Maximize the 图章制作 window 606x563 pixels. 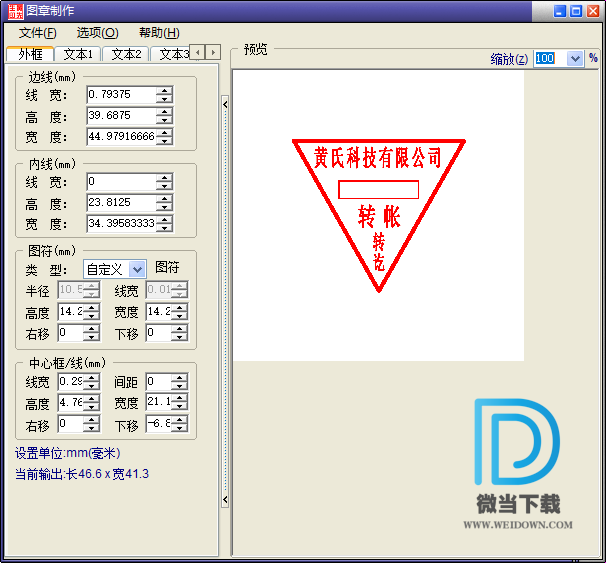coord(576,11)
